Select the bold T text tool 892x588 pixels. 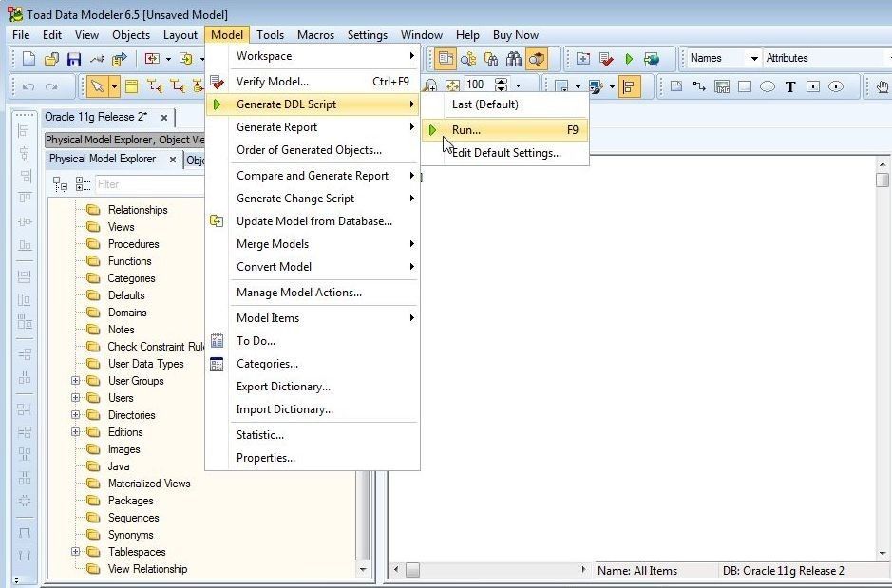coord(790,86)
